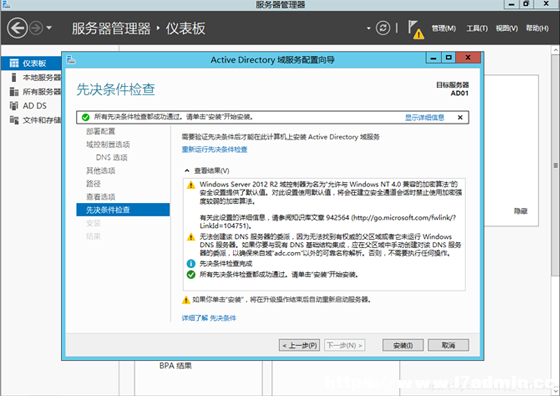Dismiss the green success notification bar
This screenshot has width=560, height=396.
[x=460, y=117]
